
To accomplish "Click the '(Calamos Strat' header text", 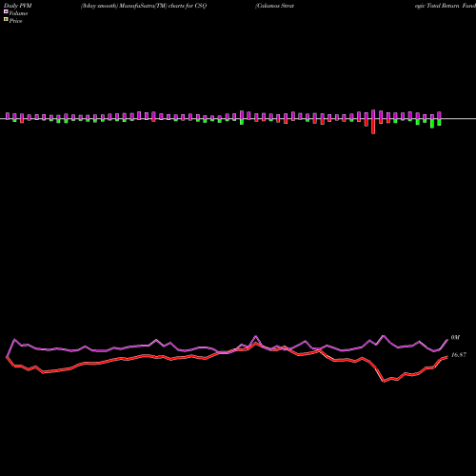I will [274, 6].
